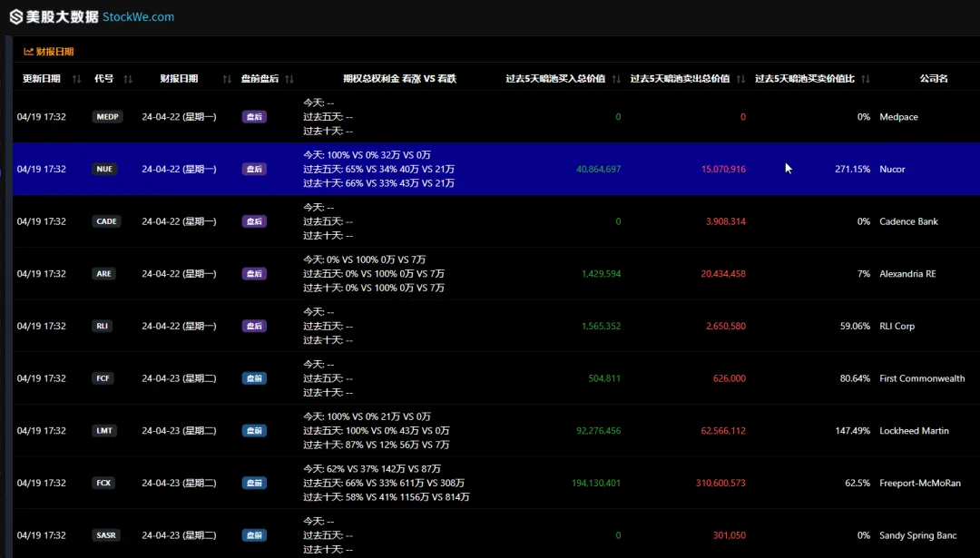
Task: Open the FCX ticker tag
Action: [103, 483]
